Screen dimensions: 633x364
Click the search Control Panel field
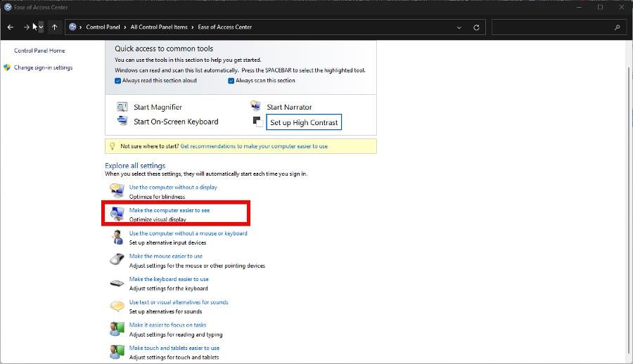point(561,27)
